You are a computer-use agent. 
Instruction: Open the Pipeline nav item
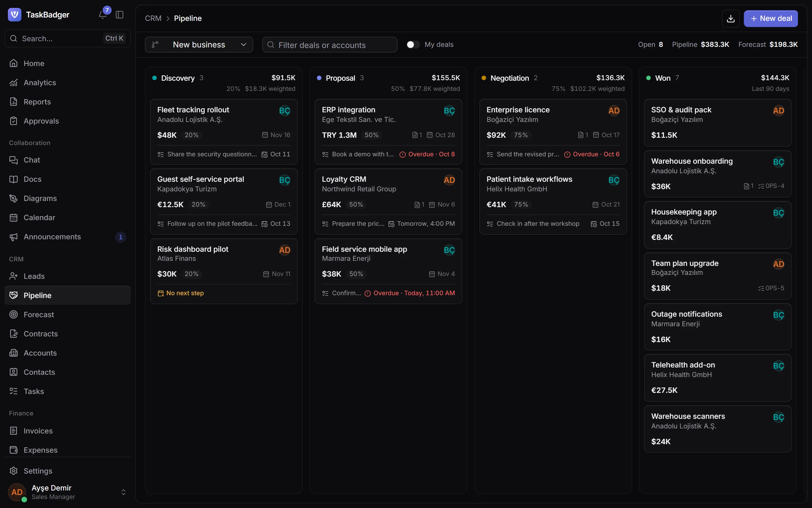pos(67,295)
